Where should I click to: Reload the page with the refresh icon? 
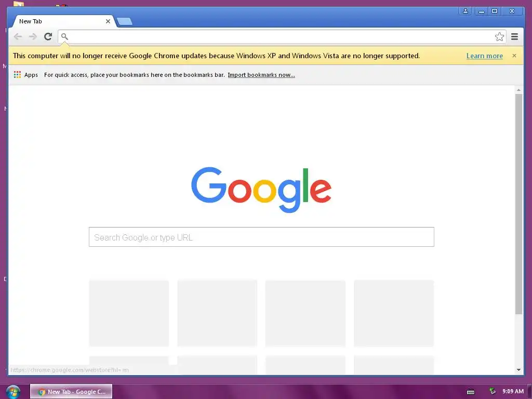tap(48, 36)
